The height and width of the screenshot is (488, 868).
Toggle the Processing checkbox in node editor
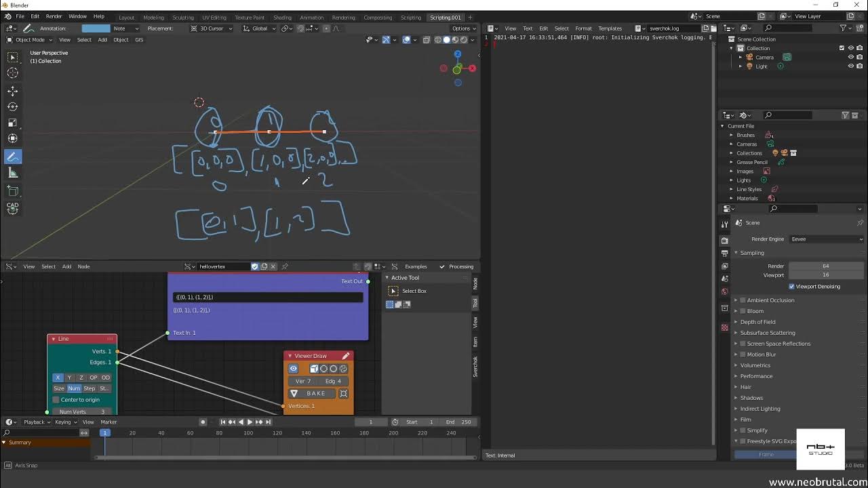[442, 266]
